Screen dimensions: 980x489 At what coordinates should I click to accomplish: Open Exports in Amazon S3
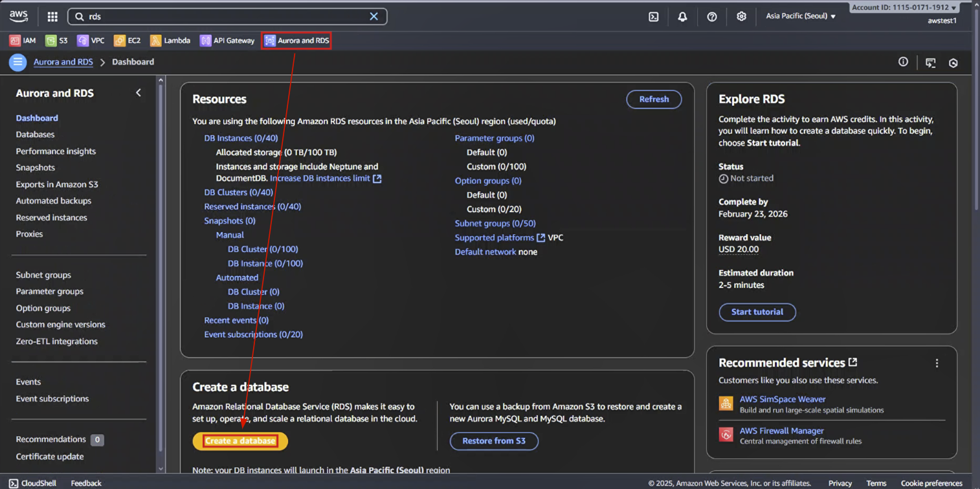[x=57, y=184]
